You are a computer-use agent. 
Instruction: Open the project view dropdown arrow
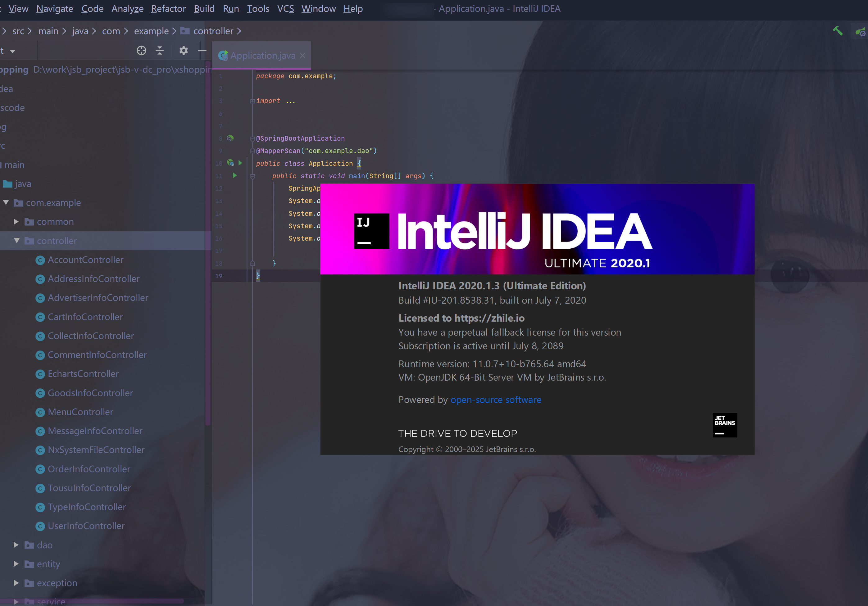(x=12, y=51)
